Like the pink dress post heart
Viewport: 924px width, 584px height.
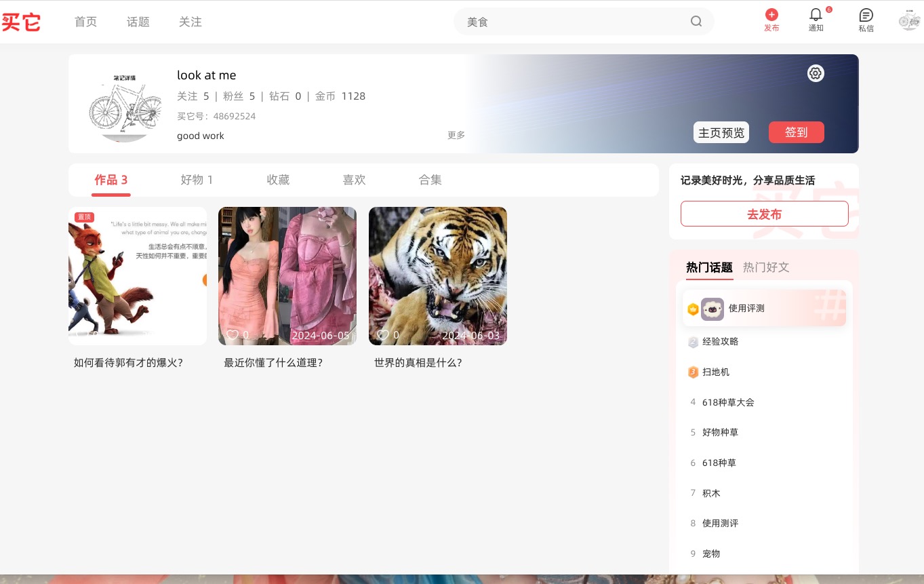click(x=233, y=335)
